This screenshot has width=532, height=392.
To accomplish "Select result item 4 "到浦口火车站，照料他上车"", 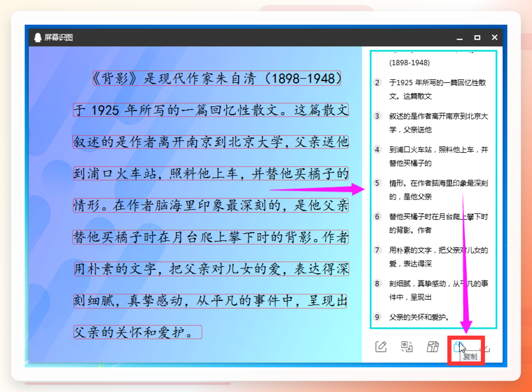I will point(438,157).
